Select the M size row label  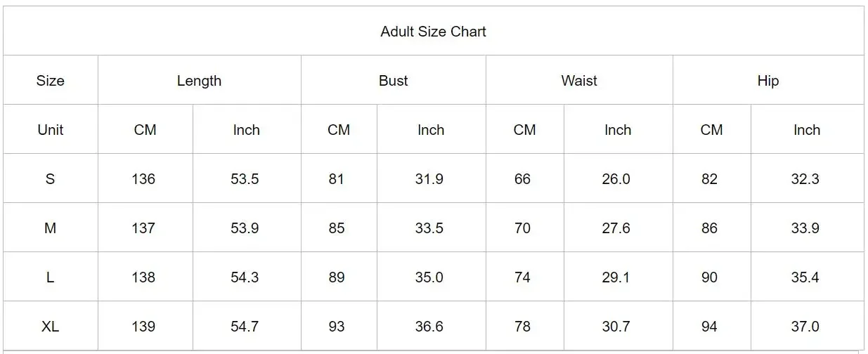click(51, 228)
